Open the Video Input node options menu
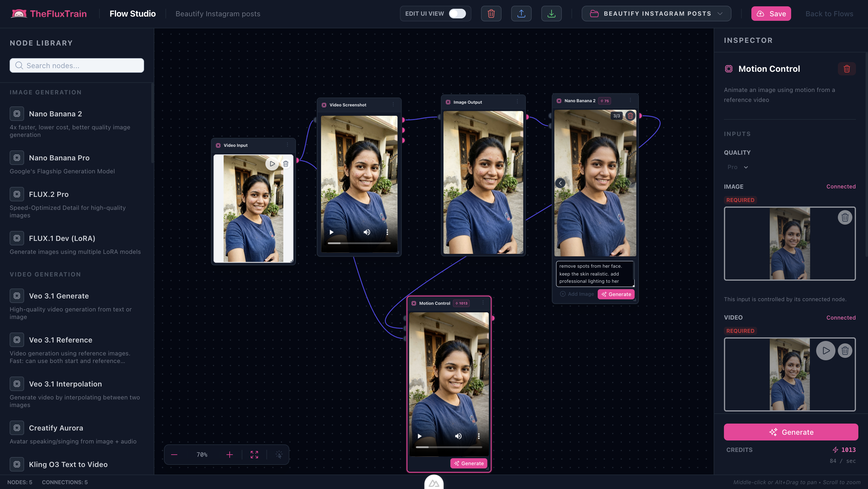The width and height of the screenshot is (868, 489). (288, 145)
